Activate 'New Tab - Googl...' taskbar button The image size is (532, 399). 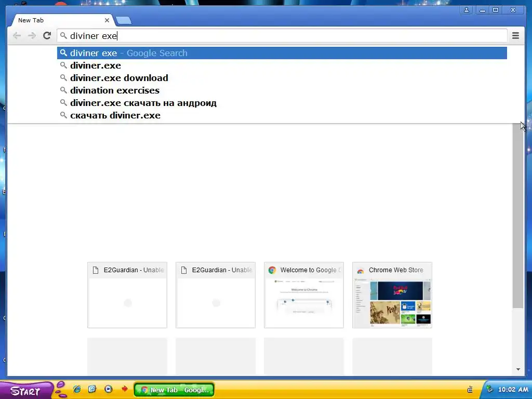175,390
